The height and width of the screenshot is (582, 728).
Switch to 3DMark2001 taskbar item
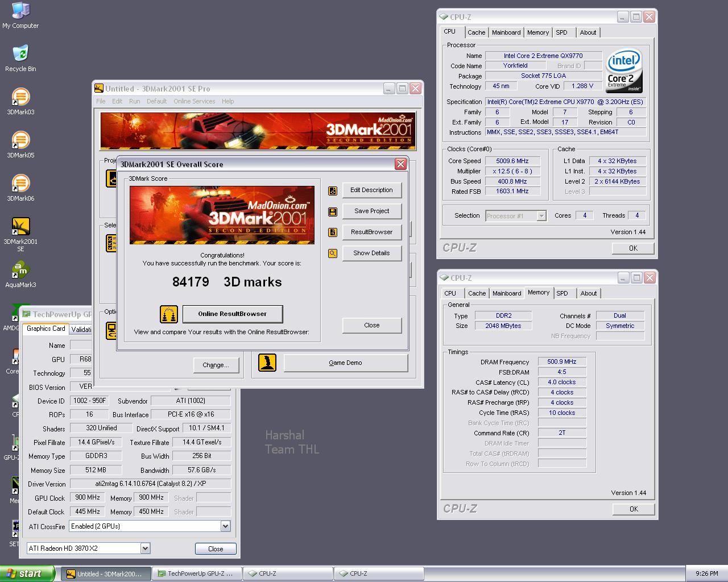[106, 574]
